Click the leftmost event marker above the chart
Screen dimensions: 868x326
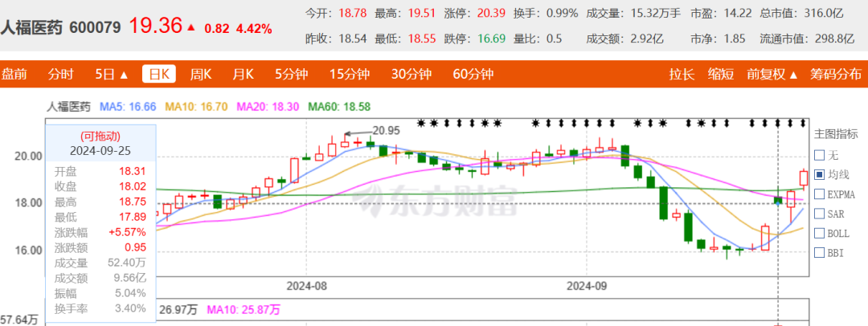coord(421,123)
